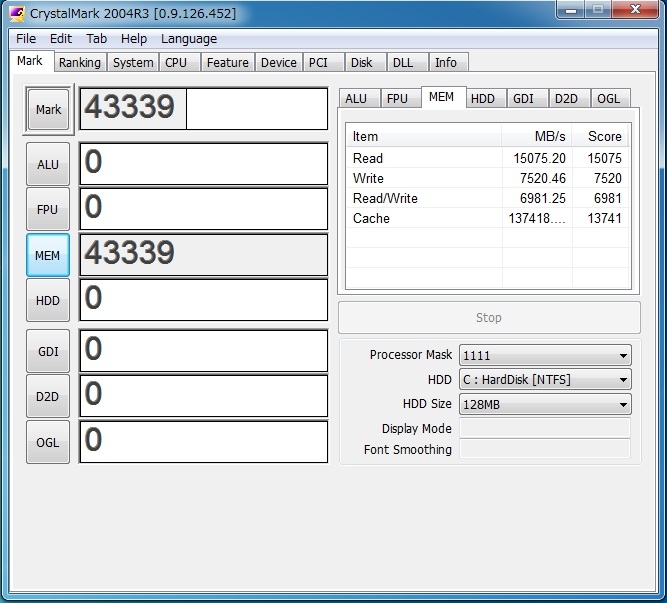The width and height of the screenshot is (667, 603).
Task: Switch to the System tab
Action: click(133, 62)
